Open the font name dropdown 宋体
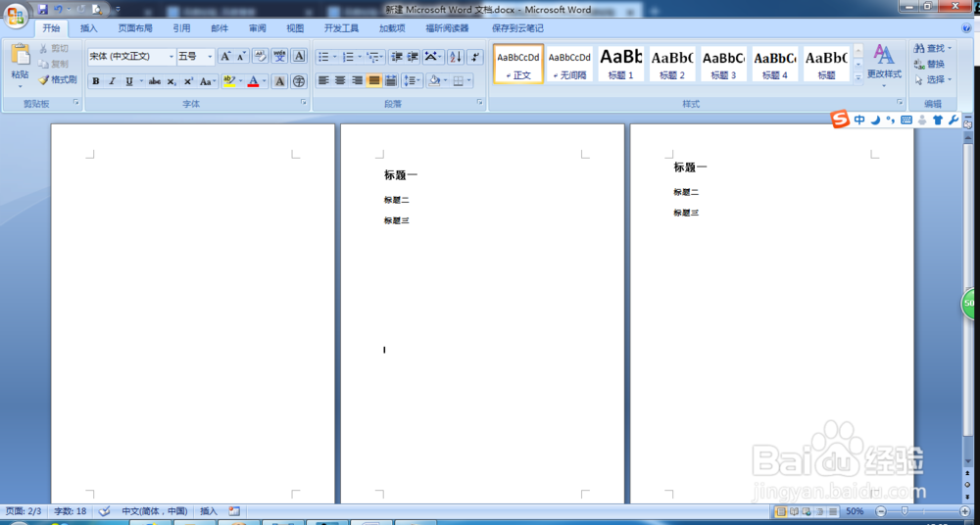This screenshot has height=525, width=980. [x=171, y=56]
